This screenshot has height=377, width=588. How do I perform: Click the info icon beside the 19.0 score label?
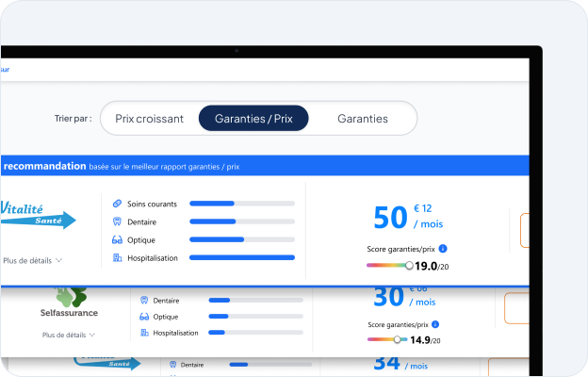point(443,249)
